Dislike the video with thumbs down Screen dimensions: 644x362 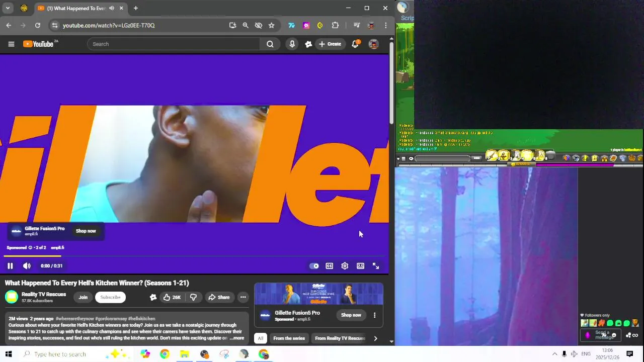pos(193,297)
